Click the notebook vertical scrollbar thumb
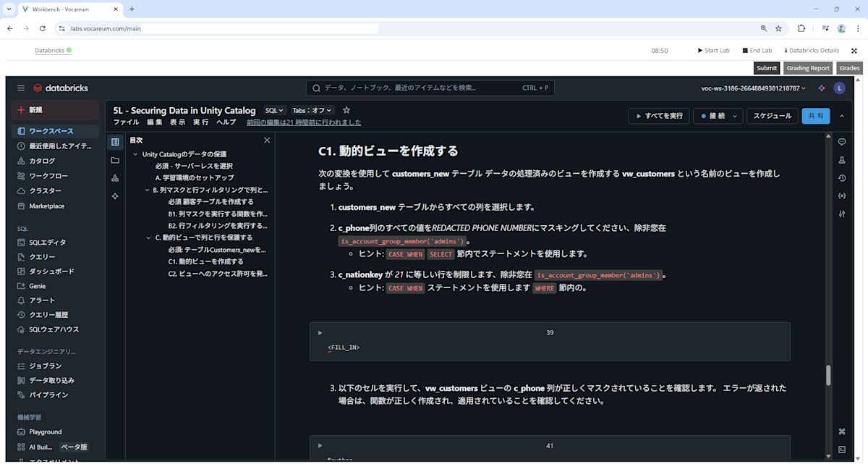Screen dimensions: 868x467 [x=828, y=375]
